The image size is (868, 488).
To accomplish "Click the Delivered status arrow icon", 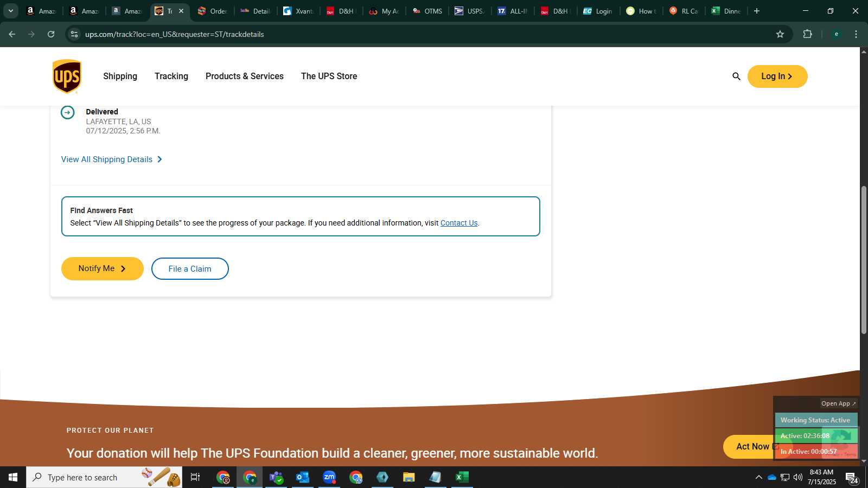I will (x=67, y=112).
